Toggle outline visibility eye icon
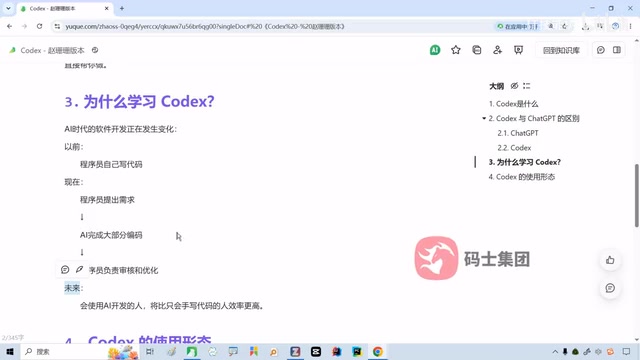 [x=514, y=86]
